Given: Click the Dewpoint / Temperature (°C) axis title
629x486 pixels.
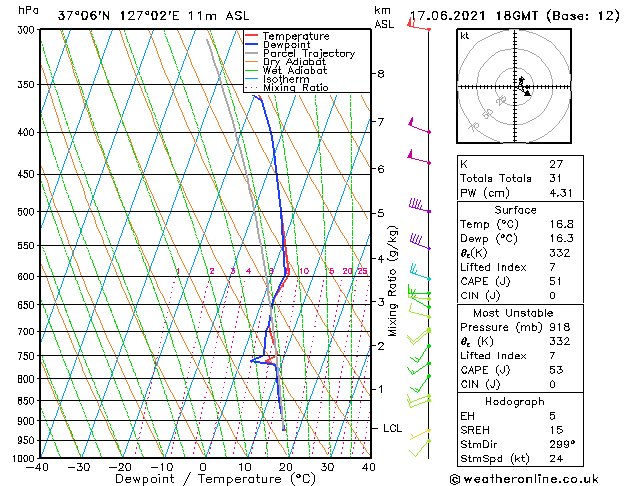Looking at the screenshot, I should coord(215,479).
